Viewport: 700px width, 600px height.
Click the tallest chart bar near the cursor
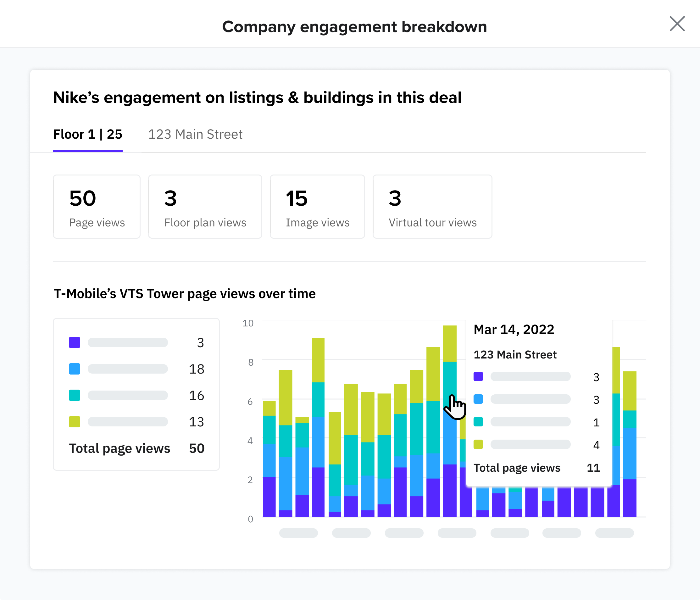click(x=450, y=421)
